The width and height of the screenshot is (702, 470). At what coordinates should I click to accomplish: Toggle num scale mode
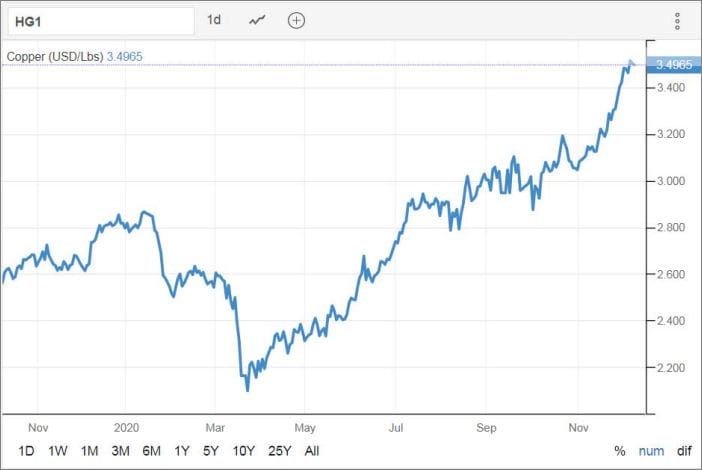coord(650,451)
